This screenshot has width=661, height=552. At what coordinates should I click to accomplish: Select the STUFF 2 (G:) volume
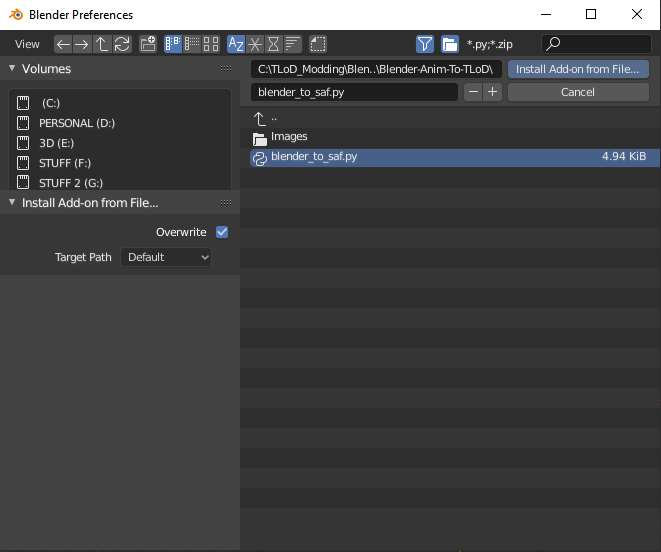point(120,183)
